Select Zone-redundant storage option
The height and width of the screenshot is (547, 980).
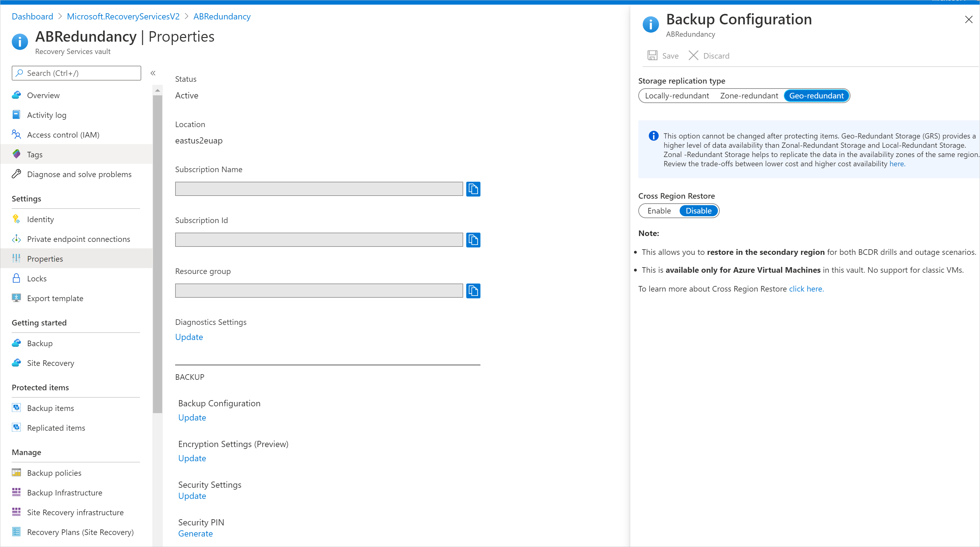748,96
